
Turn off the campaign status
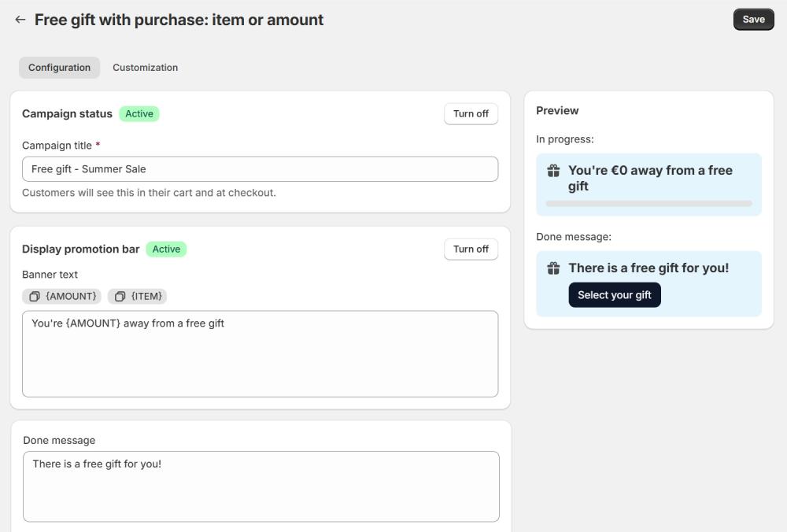471,113
